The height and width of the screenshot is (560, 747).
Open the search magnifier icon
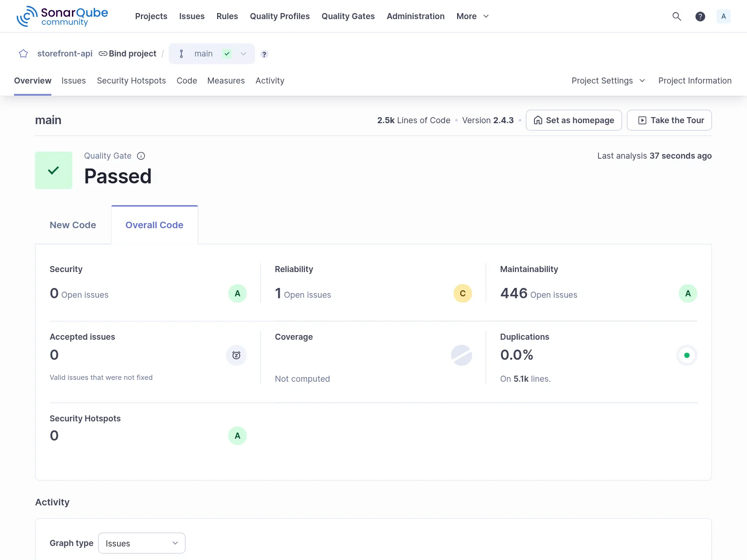677,16
